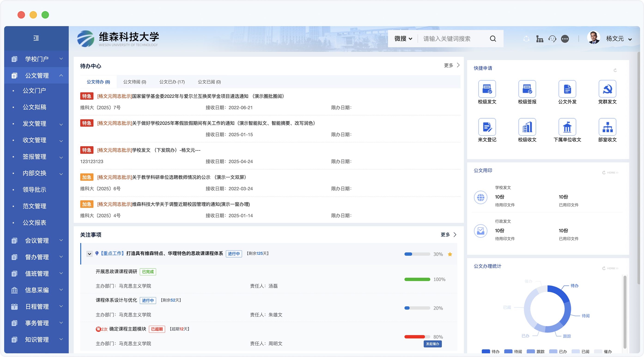Switch to 公文已办 (17) tab
The image size is (644, 357).
(172, 82)
